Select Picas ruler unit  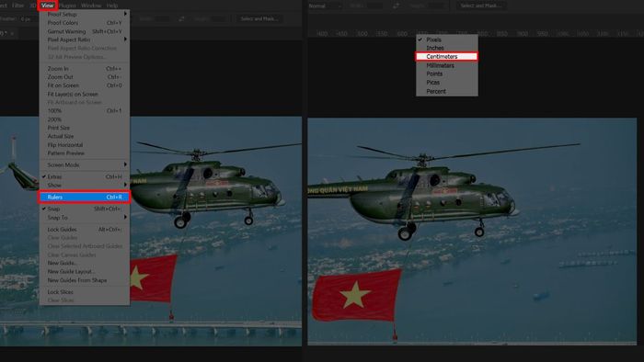point(447,83)
